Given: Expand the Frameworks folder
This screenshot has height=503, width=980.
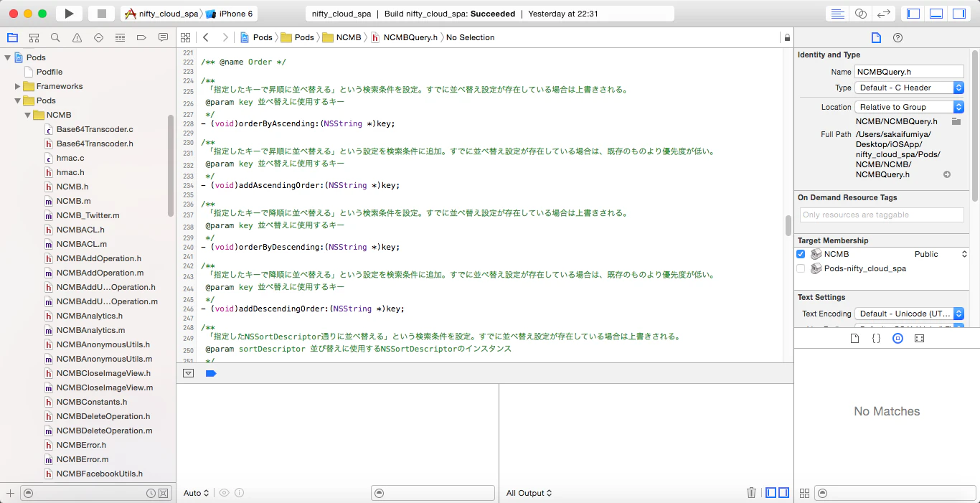Looking at the screenshot, I should click(18, 86).
